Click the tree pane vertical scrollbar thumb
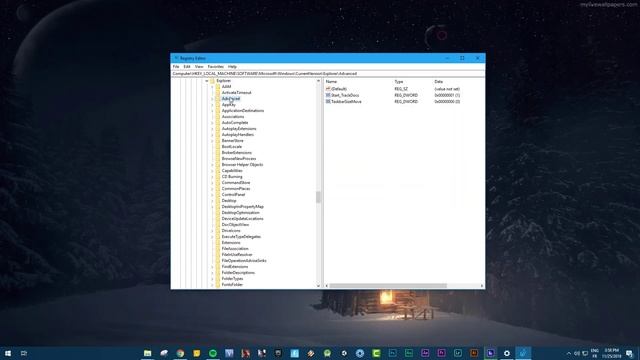 318,197
